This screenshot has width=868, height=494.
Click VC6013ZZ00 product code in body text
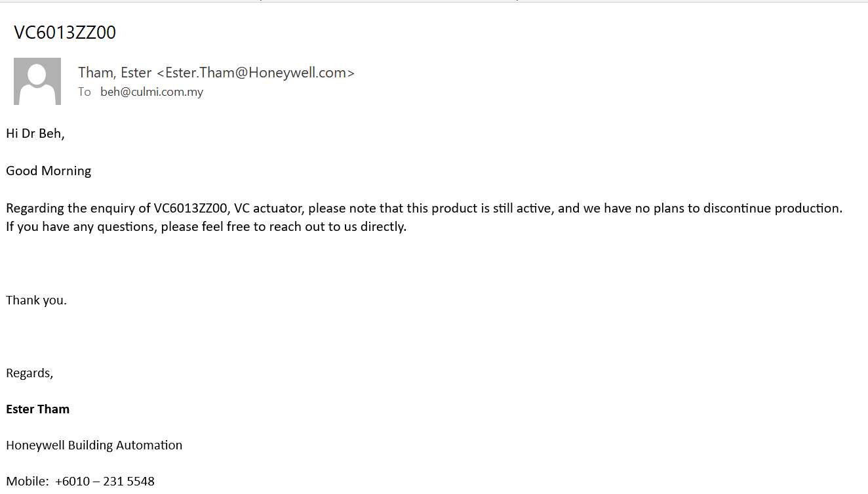(x=190, y=209)
